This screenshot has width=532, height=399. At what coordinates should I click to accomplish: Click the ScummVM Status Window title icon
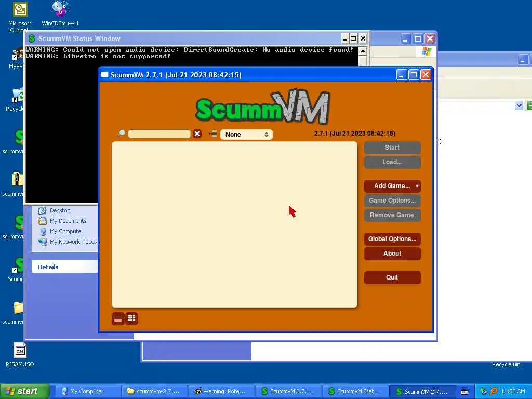pyautogui.click(x=32, y=38)
